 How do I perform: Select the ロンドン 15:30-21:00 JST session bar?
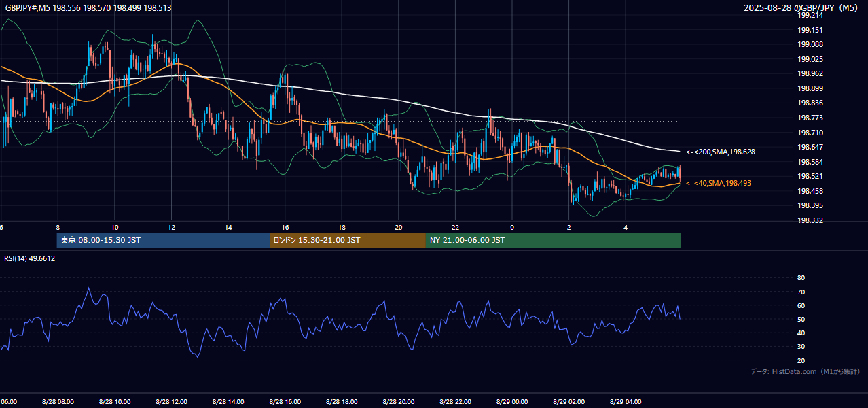348,240
